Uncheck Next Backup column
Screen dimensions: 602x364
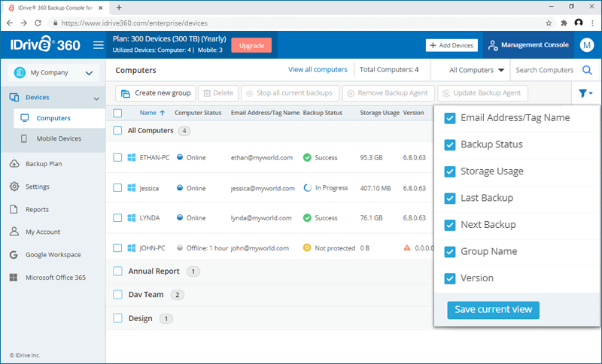pos(449,225)
